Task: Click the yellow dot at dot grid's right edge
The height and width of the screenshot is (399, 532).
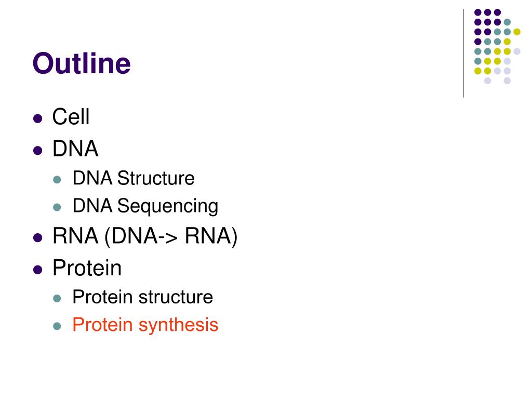Action: pos(517,32)
